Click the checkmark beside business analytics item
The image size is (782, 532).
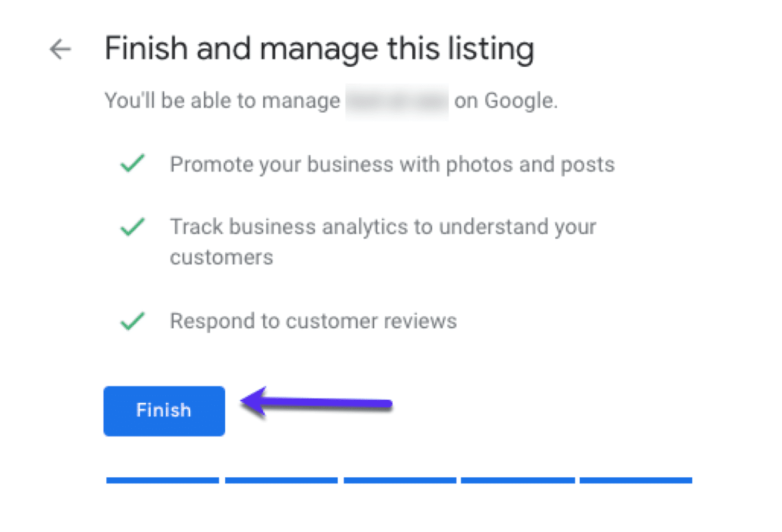(131, 227)
